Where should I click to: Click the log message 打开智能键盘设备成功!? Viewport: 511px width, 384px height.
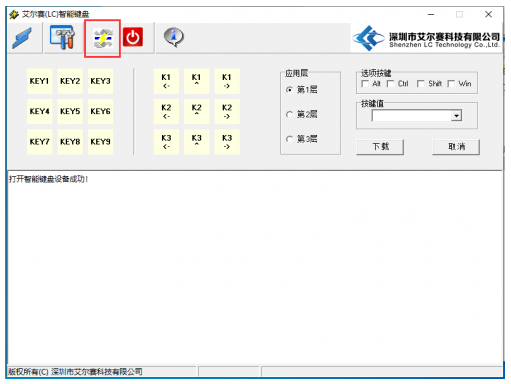tap(48, 179)
